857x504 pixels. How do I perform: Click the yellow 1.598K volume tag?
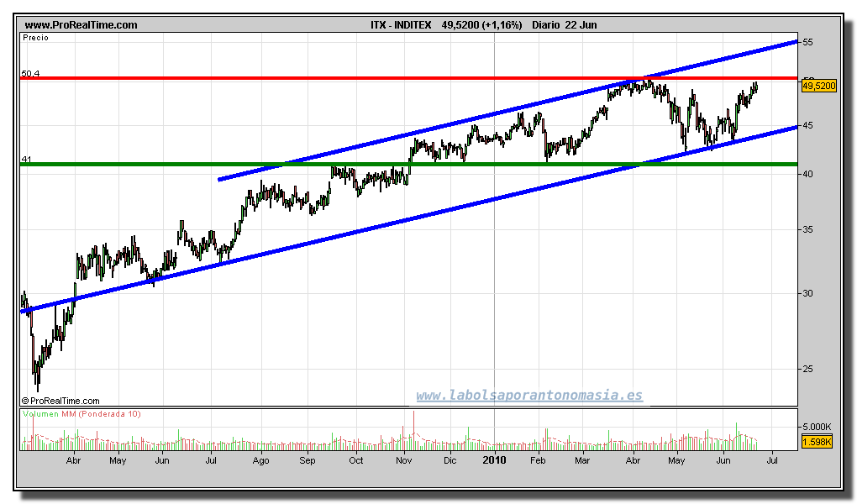click(817, 442)
